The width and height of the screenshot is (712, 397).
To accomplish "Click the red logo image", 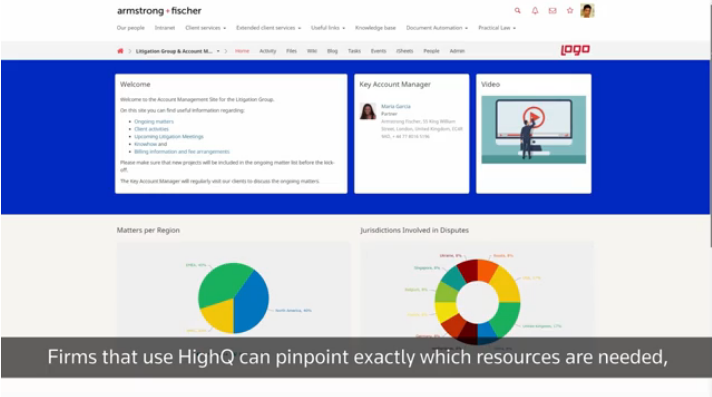I will point(575,50).
